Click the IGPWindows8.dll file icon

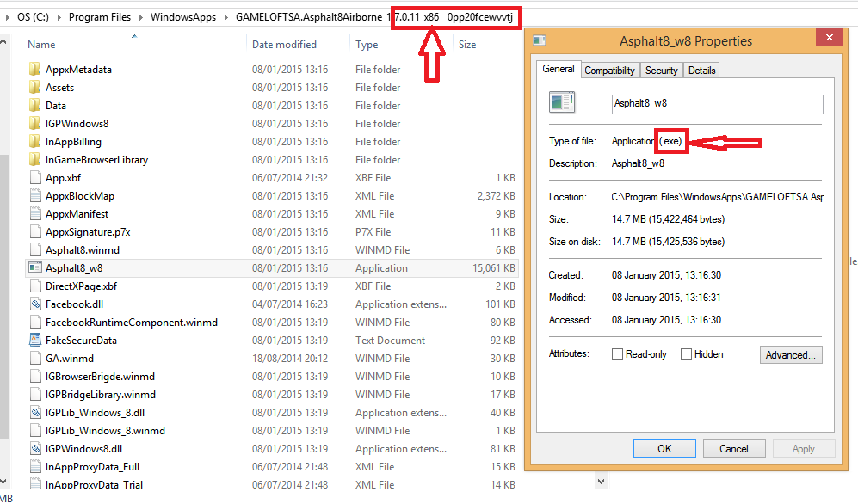35,448
